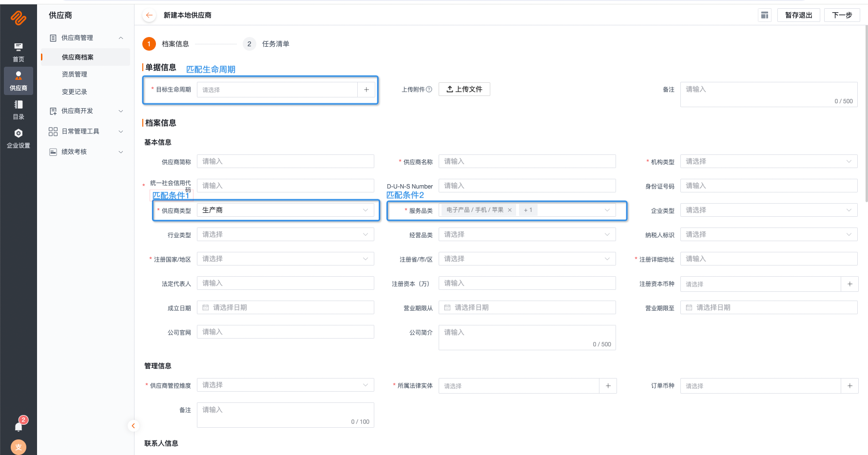Expand the 供应商开发 menu chevron
Viewport: 868px width, 455px height.
tap(121, 111)
